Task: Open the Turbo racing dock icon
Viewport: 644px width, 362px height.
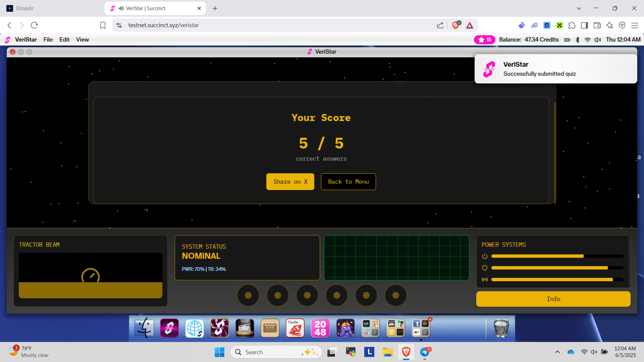Action: pos(295,328)
